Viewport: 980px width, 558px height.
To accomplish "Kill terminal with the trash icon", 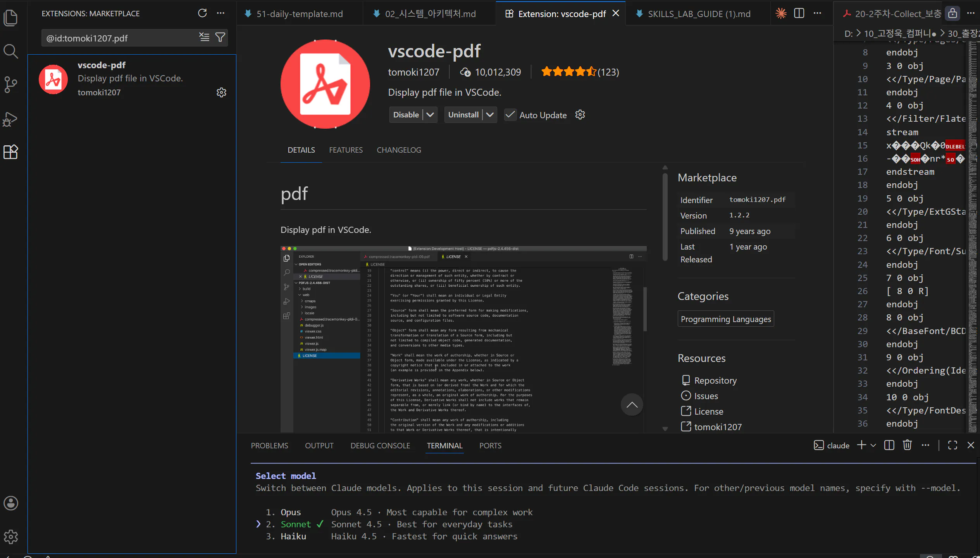I will click(x=907, y=445).
